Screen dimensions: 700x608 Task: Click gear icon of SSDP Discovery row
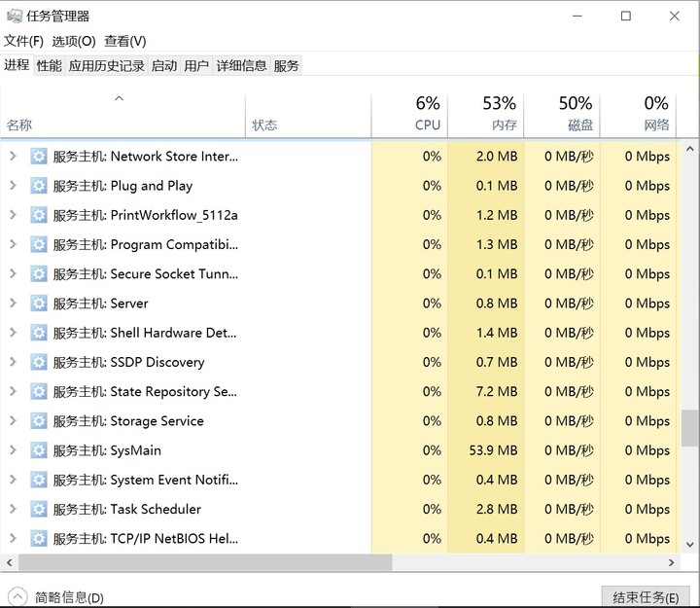tap(39, 362)
